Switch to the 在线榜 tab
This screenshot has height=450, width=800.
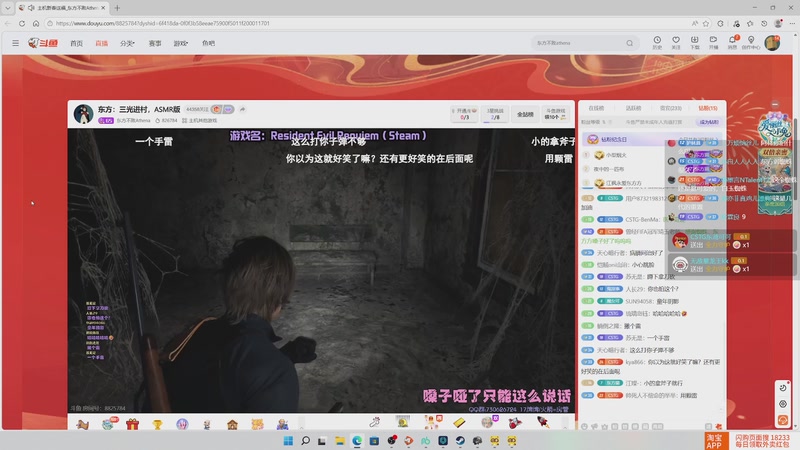tap(596, 108)
